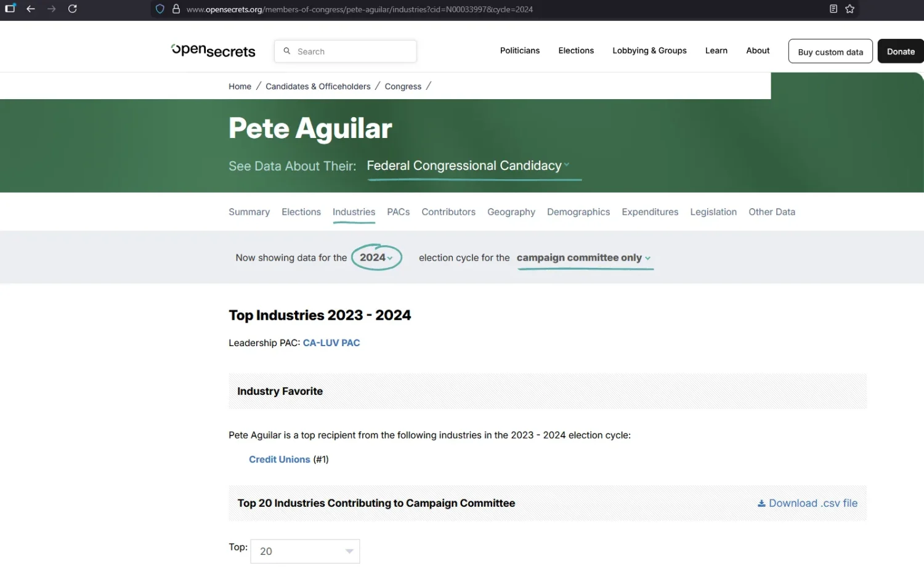The image size is (924, 574).
Task: Bookmark this page with the star icon
Action: [850, 9]
